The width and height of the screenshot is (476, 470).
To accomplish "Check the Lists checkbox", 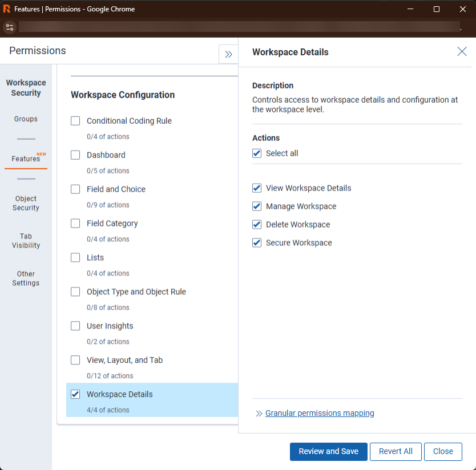I will click(x=75, y=257).
